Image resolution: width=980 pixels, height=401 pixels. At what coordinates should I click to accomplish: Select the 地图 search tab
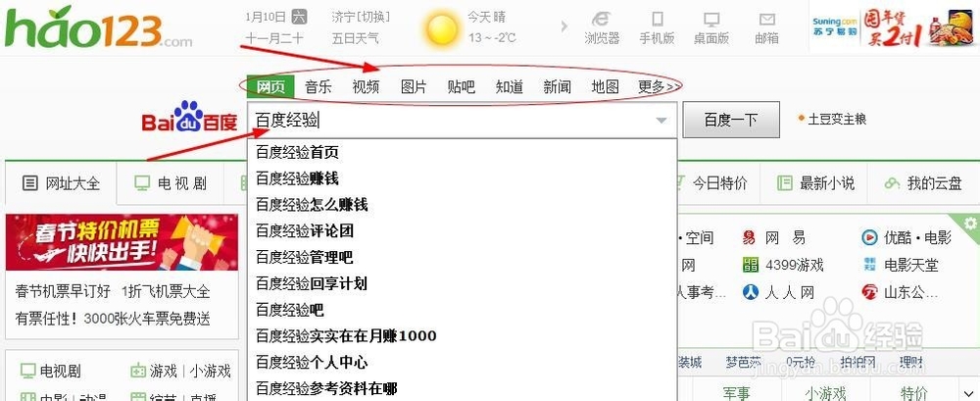[x=605, y=87]
